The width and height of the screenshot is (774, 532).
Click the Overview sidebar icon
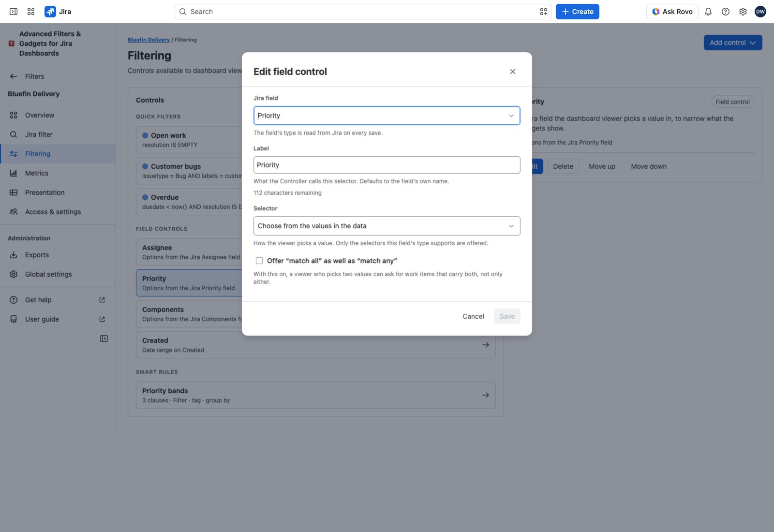[14, 115]
